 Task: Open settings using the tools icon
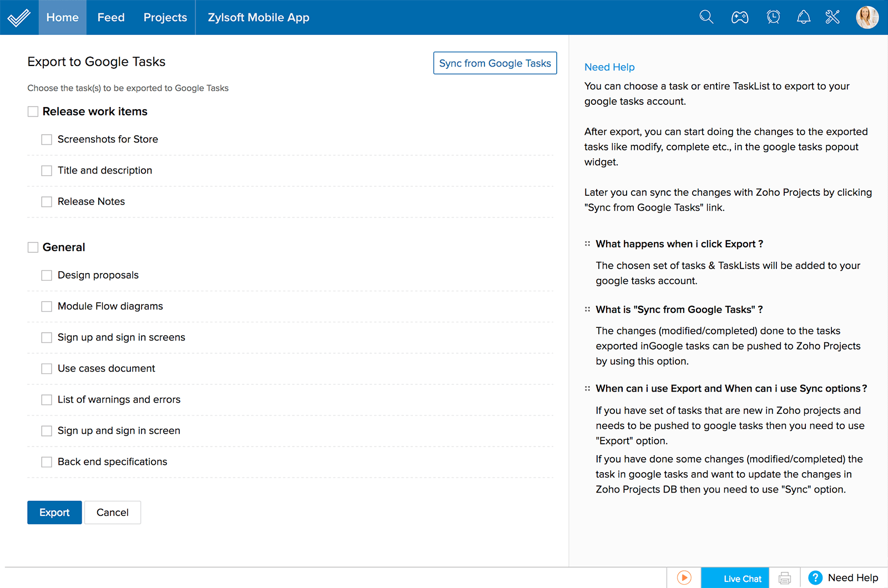click(x=833, y=17)
